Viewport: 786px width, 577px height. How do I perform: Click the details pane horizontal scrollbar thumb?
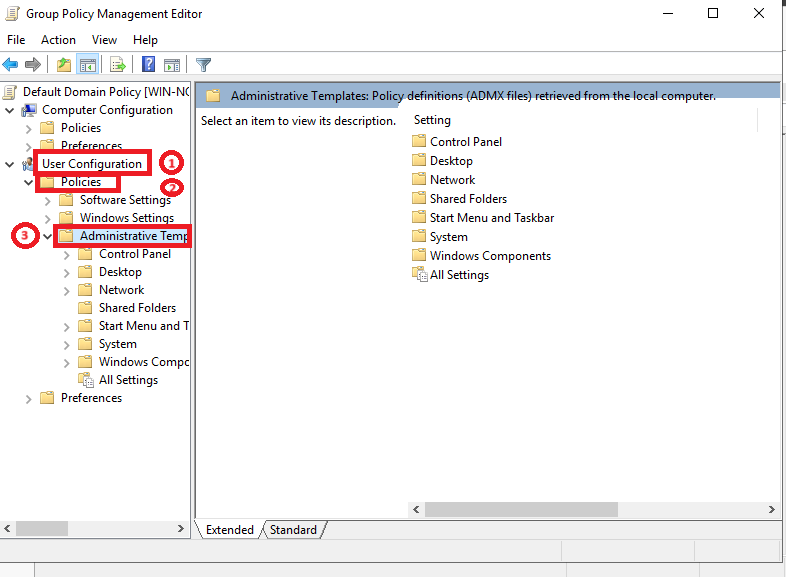coord(521,509)
